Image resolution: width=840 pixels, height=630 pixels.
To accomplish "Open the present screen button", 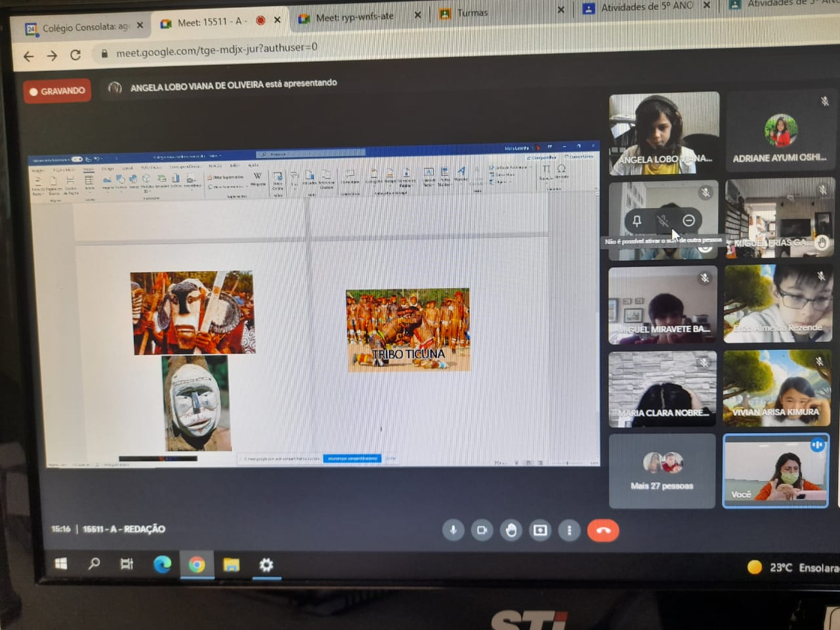I will click(x=540, y=530).
